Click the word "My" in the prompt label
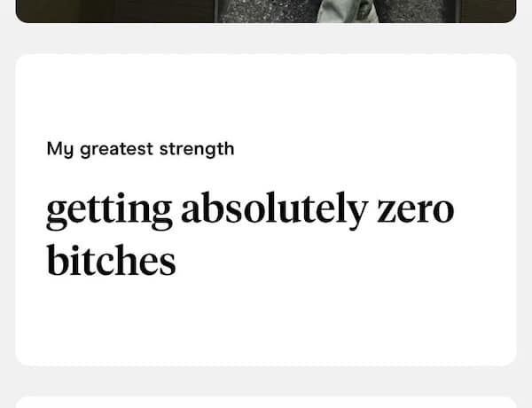Viewport: 532px width, 408px height. [60, 149]
